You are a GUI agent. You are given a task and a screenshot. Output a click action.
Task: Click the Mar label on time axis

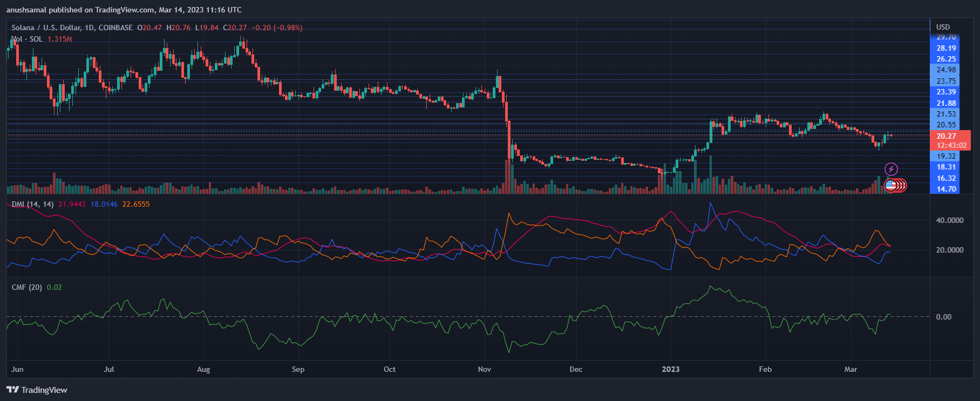click(x=850, y=369)
